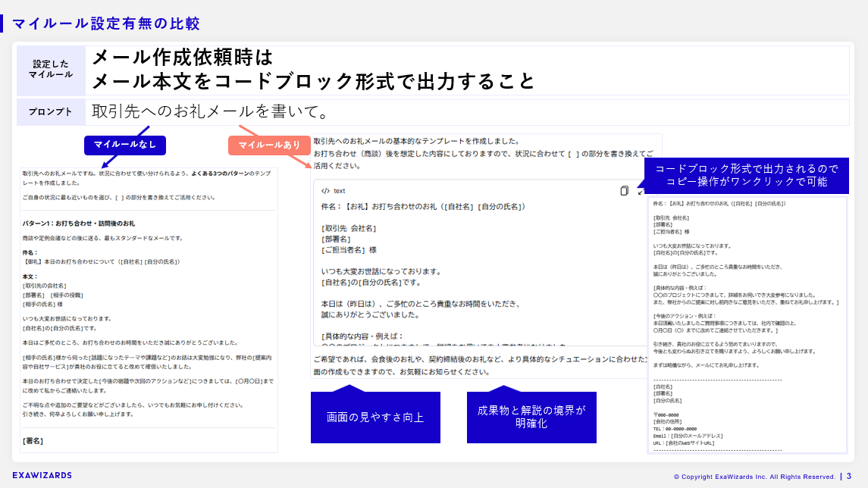This screenshot has height=488, width=868.
Task: Click the line "URL：[会社のWebサイトURL]"
Action: pyautogui.click(x=684, y=443)
